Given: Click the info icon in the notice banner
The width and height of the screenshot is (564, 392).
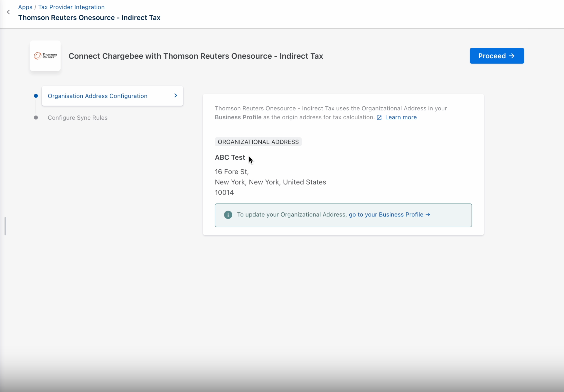Looking at the screenshot, I should coord(228,215).
